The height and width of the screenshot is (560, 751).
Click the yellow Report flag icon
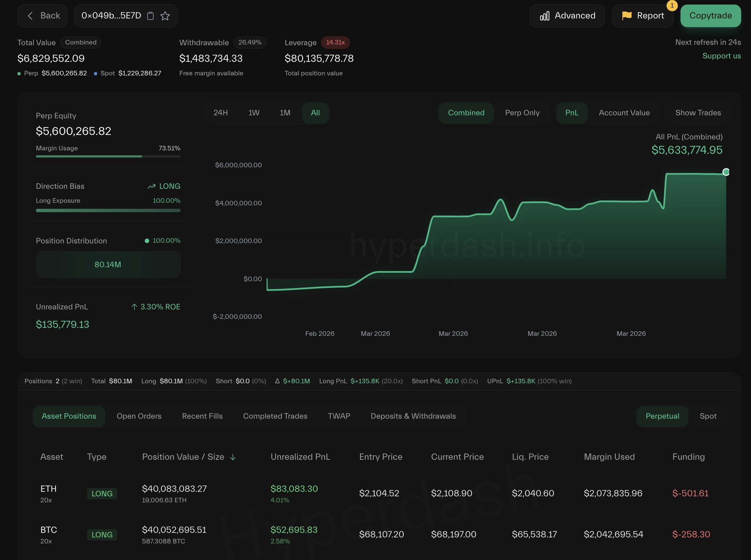[627, 15]
